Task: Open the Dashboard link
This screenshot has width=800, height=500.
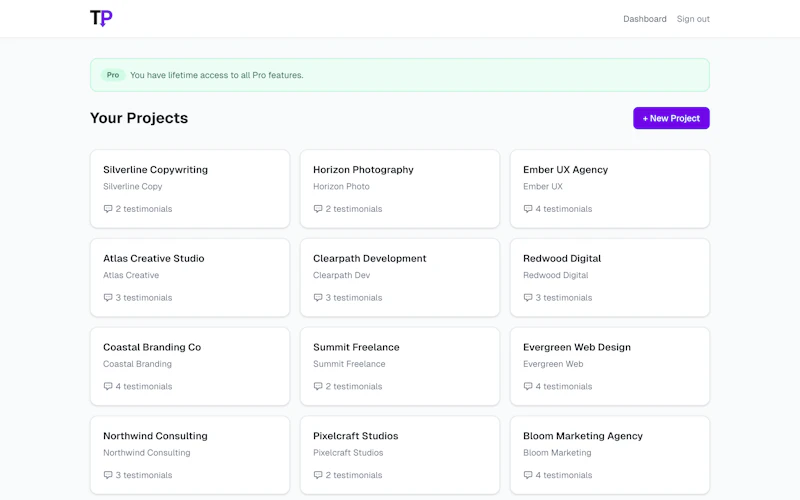Action: (x=644, y=19)
